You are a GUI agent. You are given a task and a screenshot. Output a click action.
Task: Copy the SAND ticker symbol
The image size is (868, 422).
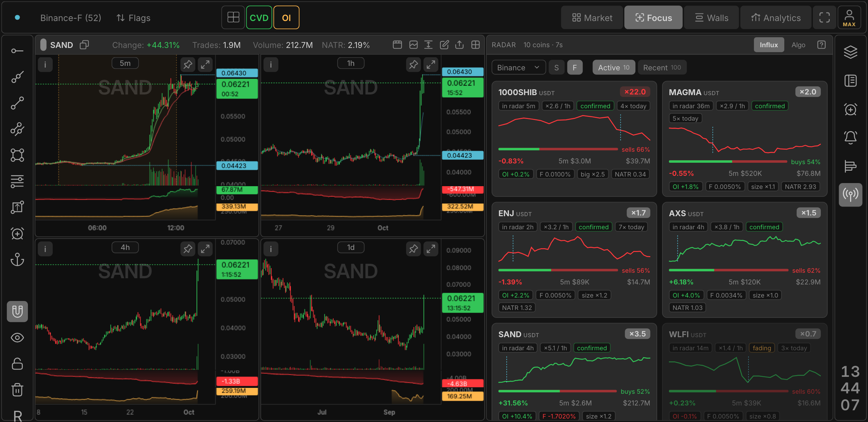[x=84, y=45]
